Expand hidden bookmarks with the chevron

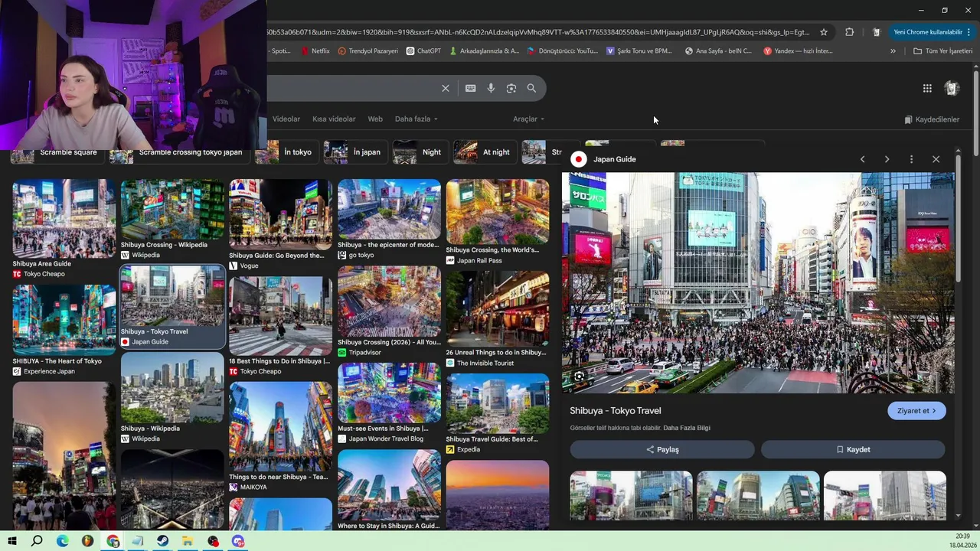click(x=893, y=51)
